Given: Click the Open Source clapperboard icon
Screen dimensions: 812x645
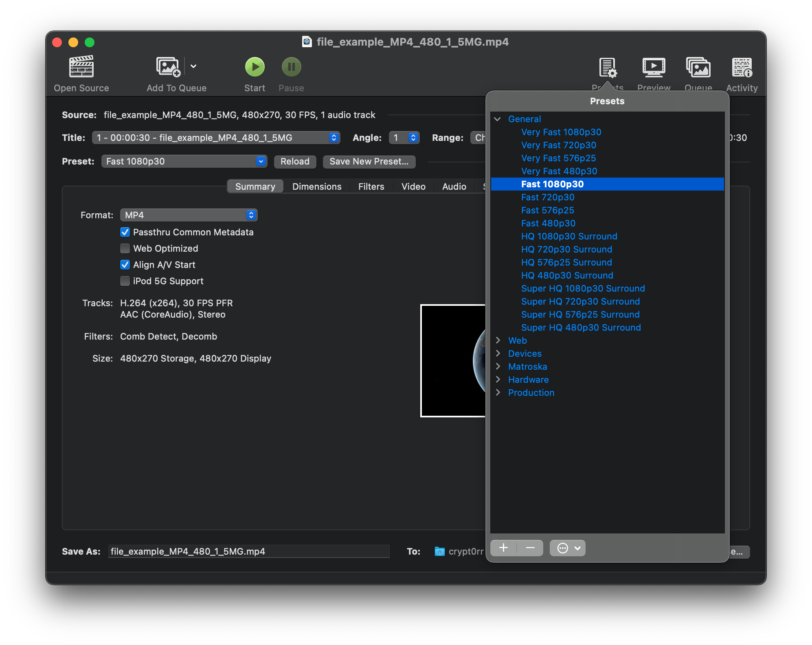Looking at the screenshot, I should coord(81,67).
